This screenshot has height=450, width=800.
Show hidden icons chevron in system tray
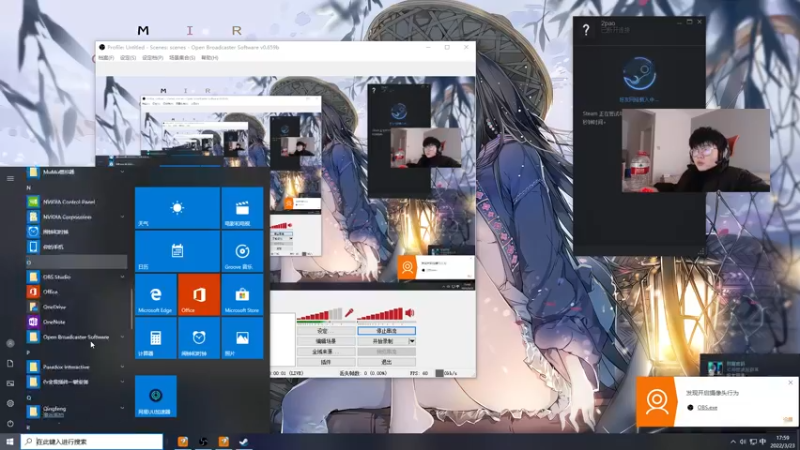[x=733, y=442]
